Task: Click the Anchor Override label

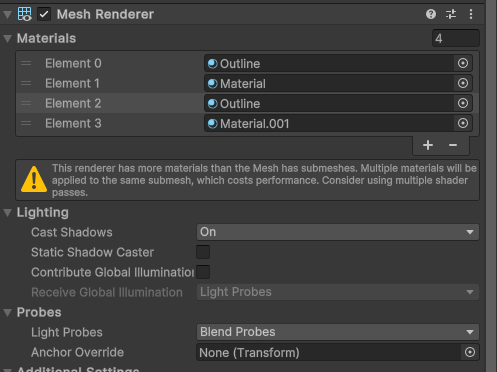Action: 77,352
